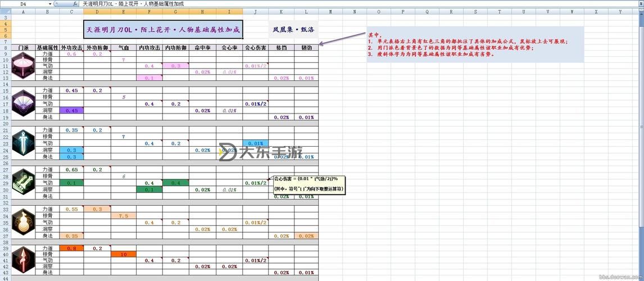Viewport: 644px width, 281px height.
Task: Select the green highlighted 0.4 cell in row 29
Action: pos(176,183)
